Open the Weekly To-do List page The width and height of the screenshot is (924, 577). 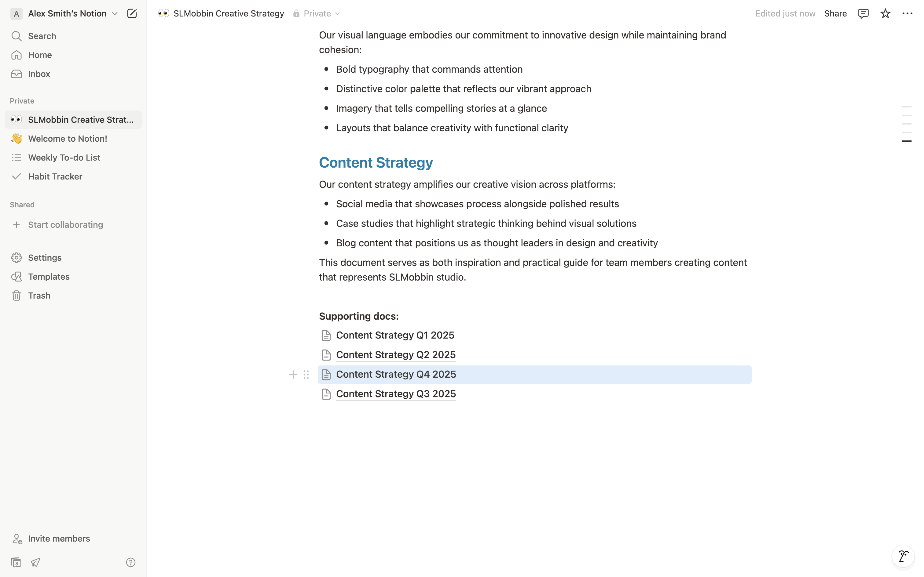[64, 158]
